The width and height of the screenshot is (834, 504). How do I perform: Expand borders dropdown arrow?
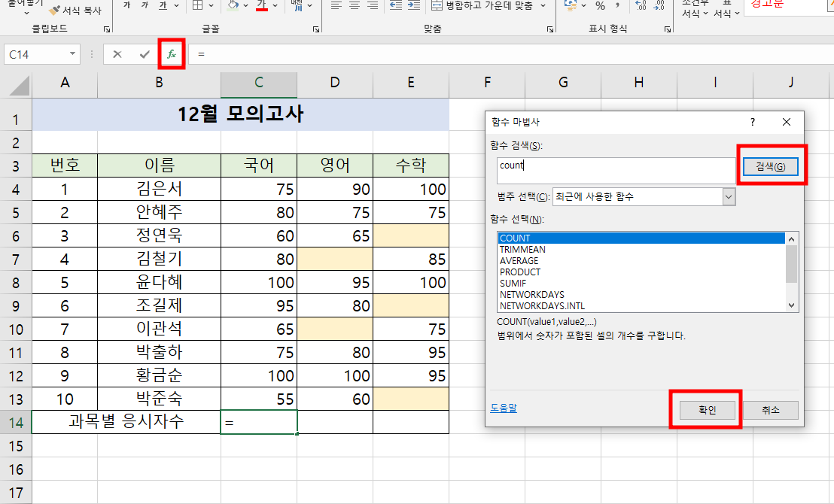pyautogui.click(x=212, y=5)
